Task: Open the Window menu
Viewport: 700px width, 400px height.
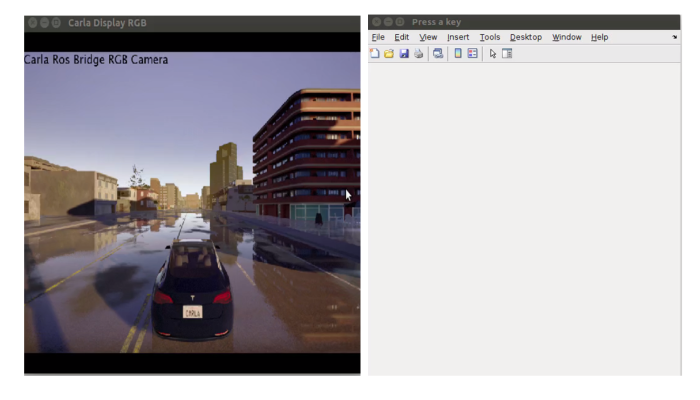Action: click(567, 37)
